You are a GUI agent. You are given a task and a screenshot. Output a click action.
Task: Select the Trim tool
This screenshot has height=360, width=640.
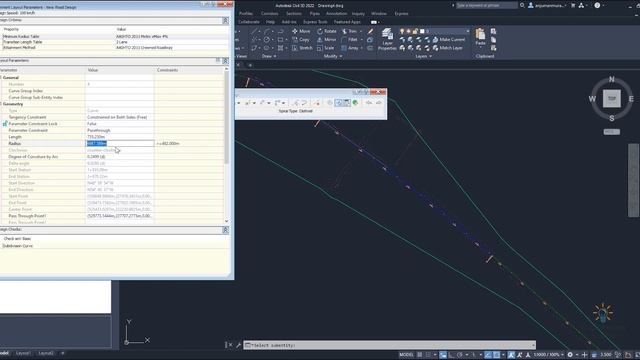point(349,31)
